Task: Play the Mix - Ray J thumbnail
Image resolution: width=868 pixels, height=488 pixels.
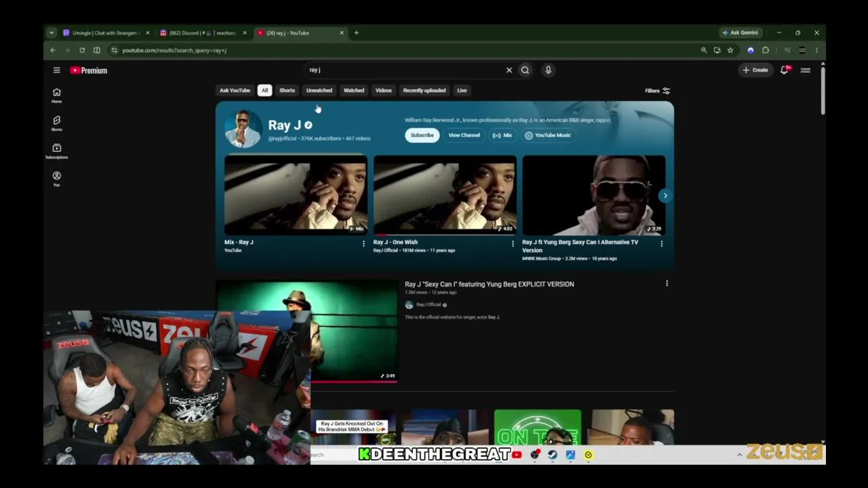Action: [296, 195]
